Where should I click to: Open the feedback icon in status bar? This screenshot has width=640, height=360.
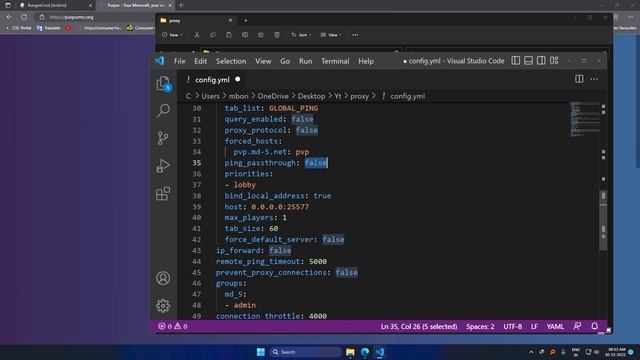[x=577, y=326]
